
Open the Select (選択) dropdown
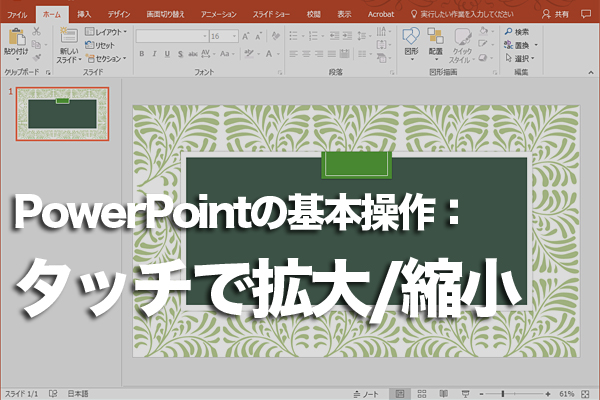[520, 59]
